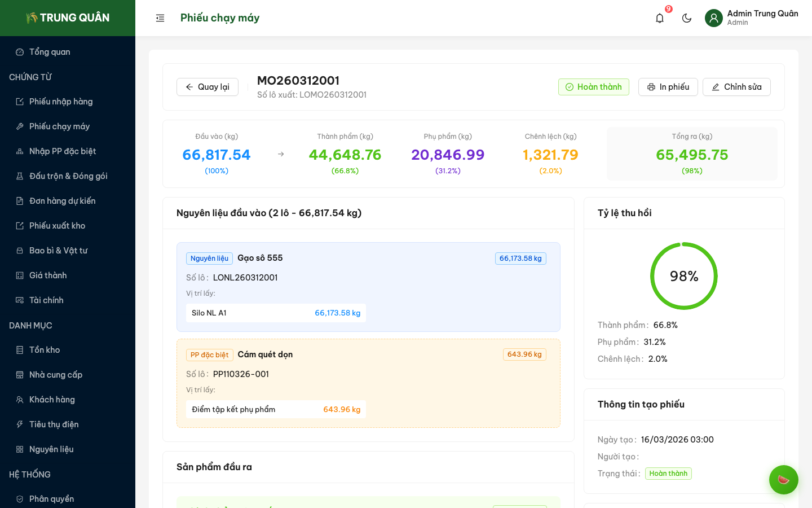The image size is (812, 508).
Task: Click the Nguyên liệu tag on Gạo sô 555
Action: coord(209,259)
